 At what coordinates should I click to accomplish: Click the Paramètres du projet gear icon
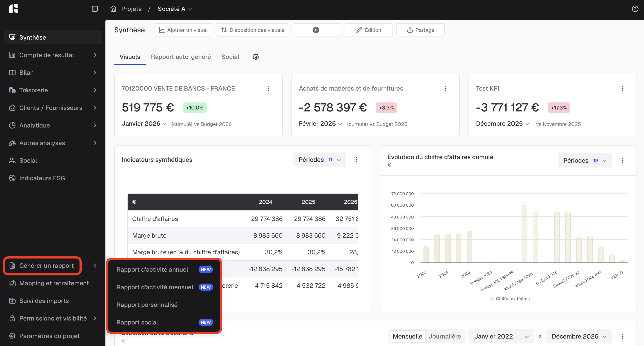tap(12, 336)
